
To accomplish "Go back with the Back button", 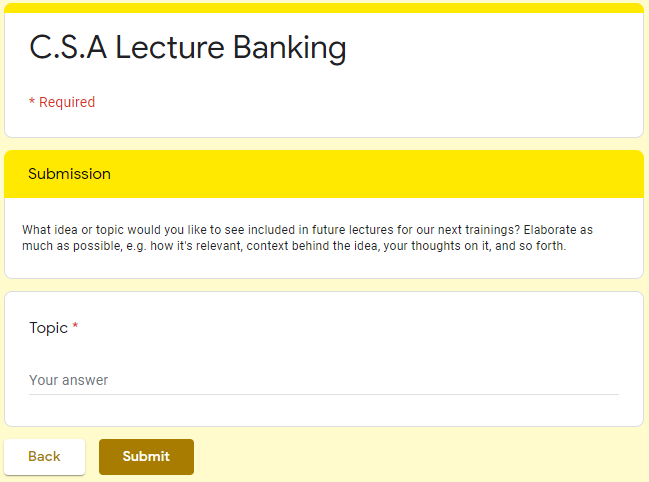I will tap(44, 457).
